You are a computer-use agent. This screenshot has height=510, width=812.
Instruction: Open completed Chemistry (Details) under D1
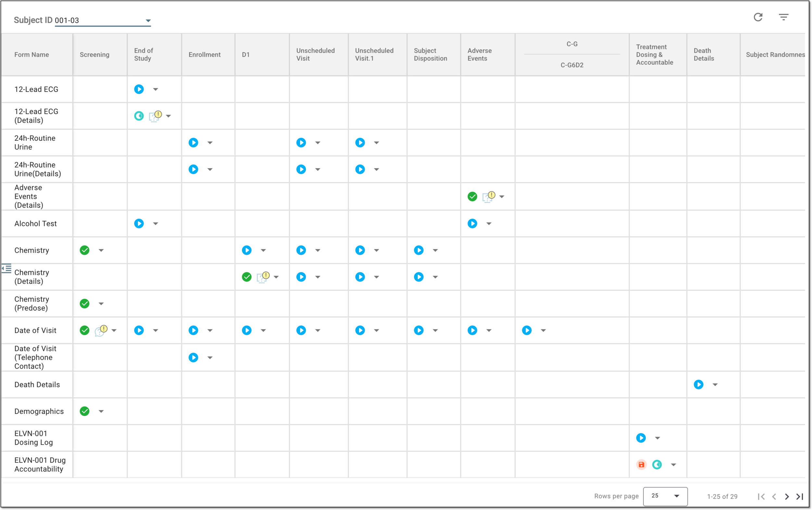pyautogui.click(x=247, y=277)
